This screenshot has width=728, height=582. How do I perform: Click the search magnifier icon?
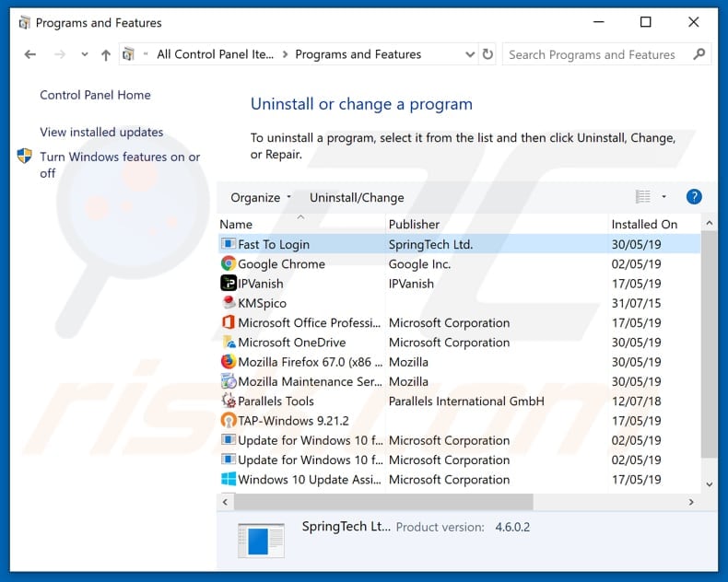[699, 54]
